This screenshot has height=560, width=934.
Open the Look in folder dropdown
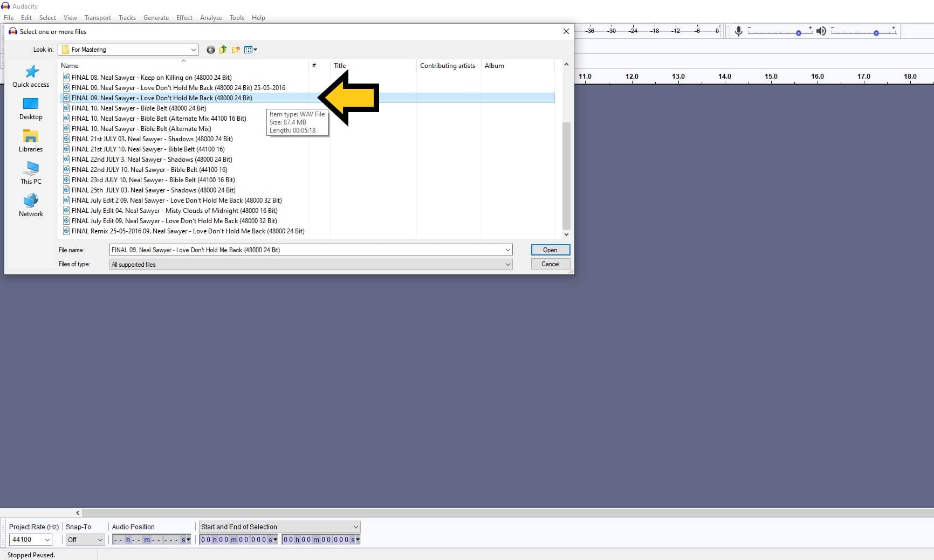click(193, 49)
